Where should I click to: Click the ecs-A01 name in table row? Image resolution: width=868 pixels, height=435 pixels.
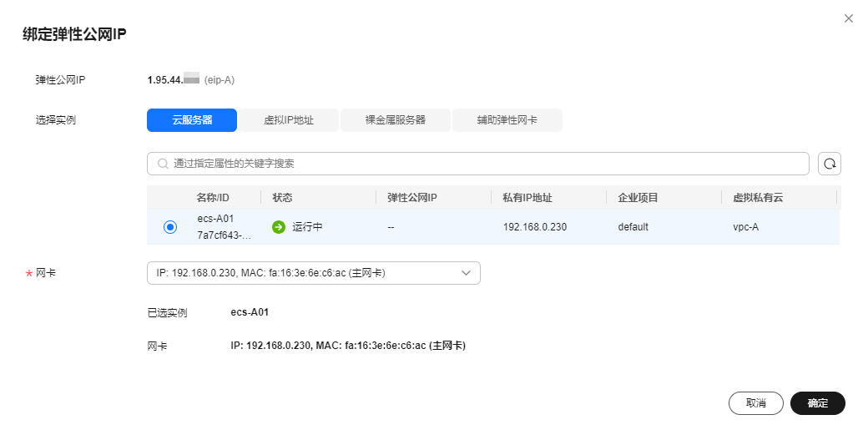(215, 219)
